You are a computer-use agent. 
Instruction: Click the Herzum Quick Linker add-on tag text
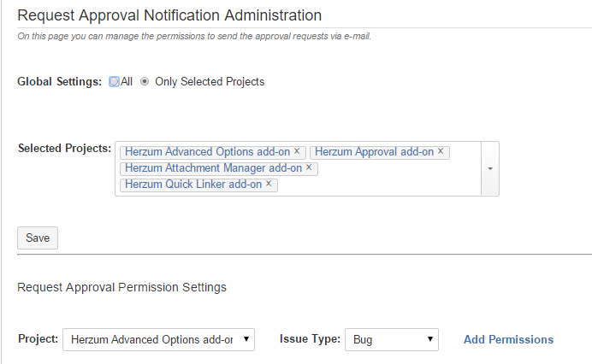click(x=193, y=184)
